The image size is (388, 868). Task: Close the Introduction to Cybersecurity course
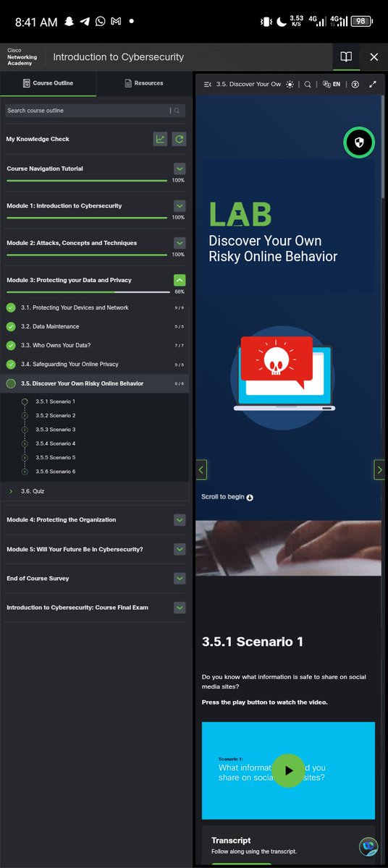[x=374, y=56]
